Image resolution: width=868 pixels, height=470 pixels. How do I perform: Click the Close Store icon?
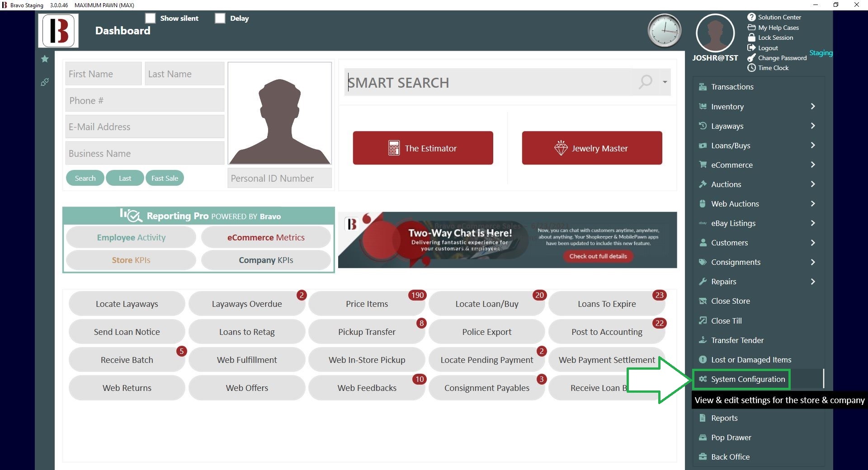pyautogui.click(x=703, y=301)
